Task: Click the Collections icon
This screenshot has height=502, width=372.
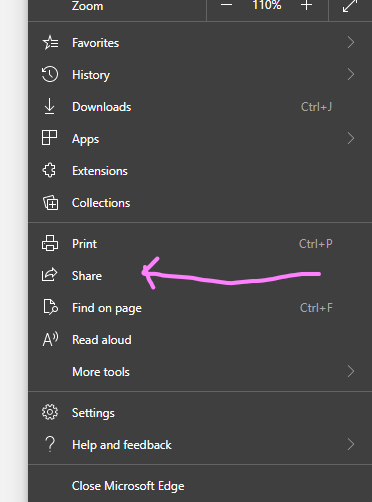Action: tap(50, 203)
